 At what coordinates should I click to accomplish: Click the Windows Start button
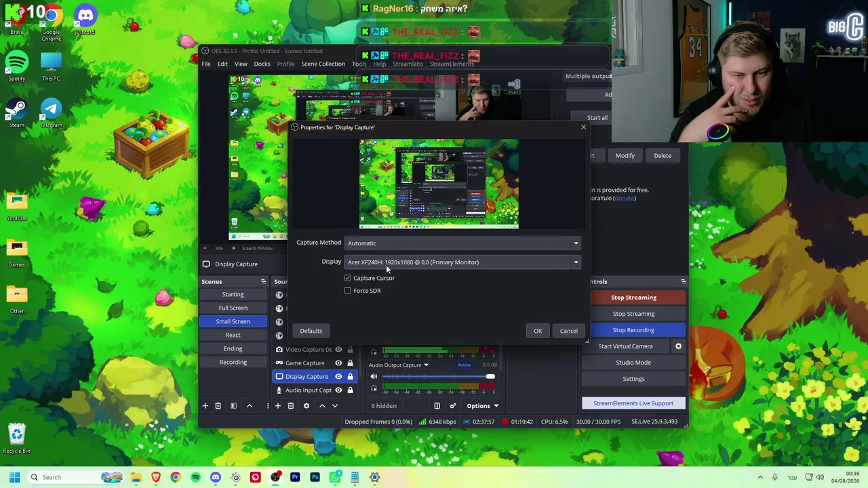[14, 477]
